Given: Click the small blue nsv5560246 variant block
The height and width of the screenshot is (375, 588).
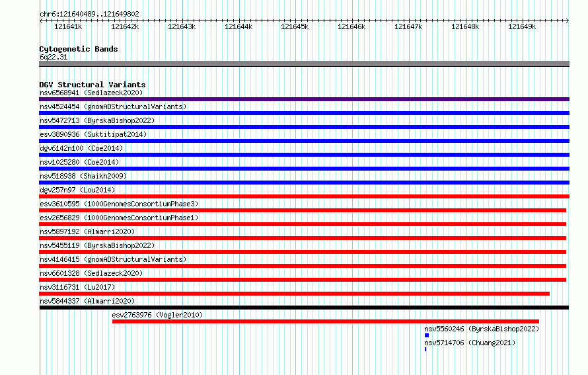Looking at the screenshot, I should [427, 335].
